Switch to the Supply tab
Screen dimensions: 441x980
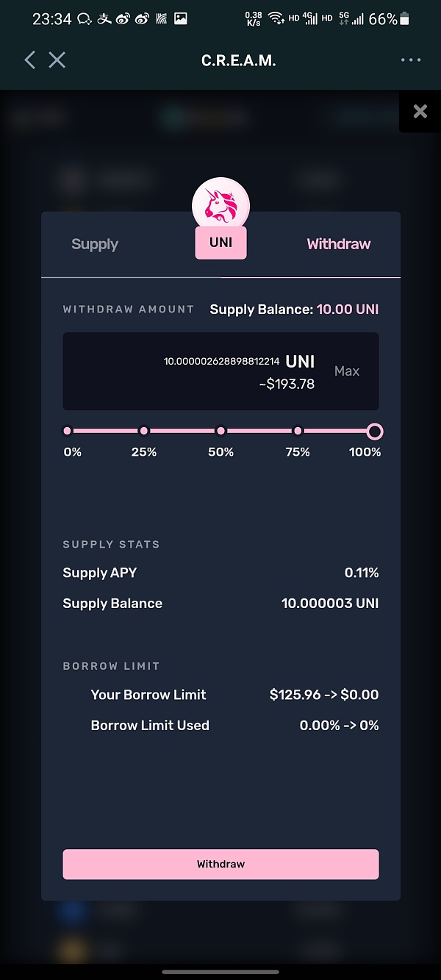pyautogui.click(x=95, y=244)
